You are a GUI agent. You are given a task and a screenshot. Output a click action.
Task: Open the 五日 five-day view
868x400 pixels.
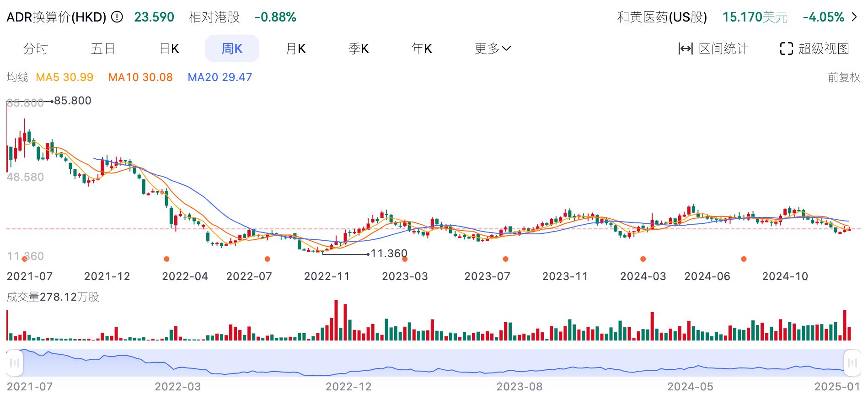click(103, 49)
